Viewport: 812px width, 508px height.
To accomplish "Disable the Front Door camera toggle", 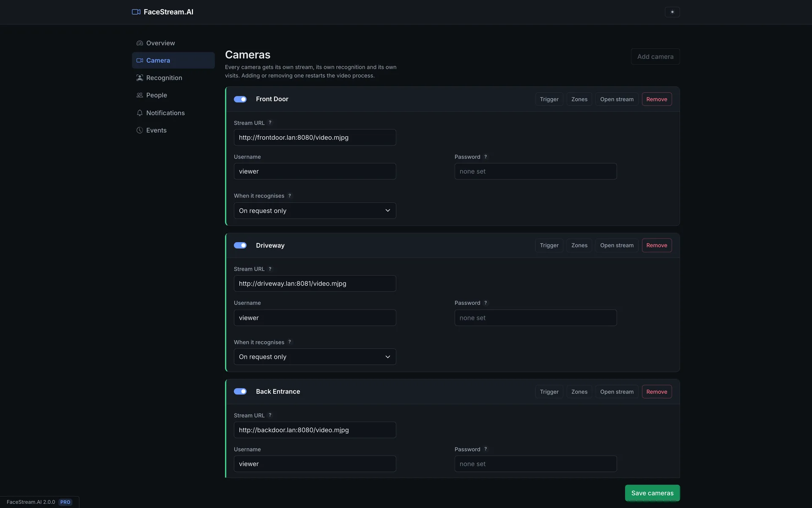I will point(240,99).
